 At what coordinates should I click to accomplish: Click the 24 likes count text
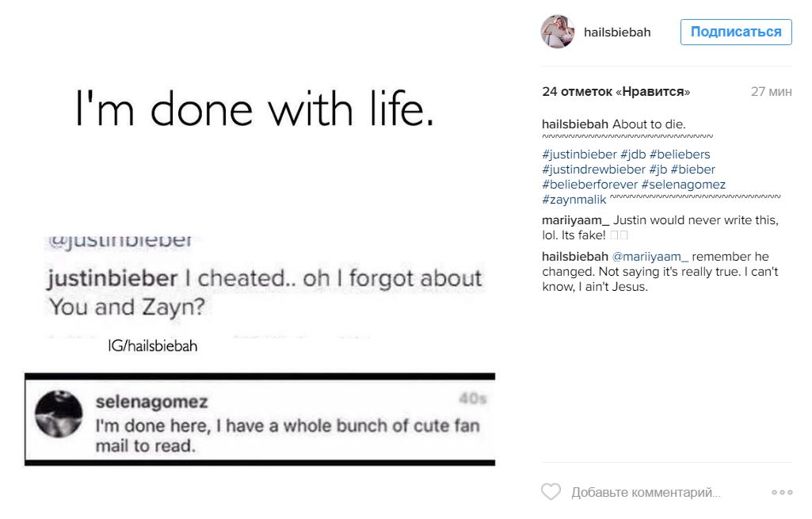[616, 92]
